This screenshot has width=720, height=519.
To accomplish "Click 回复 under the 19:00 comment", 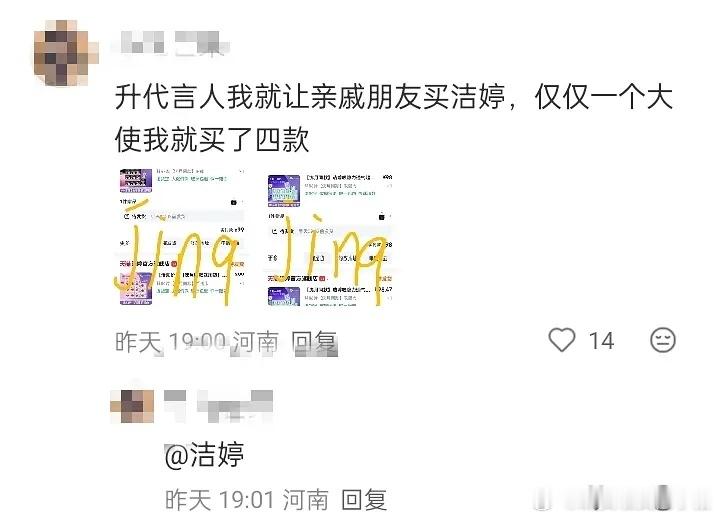I will tap(315, 343).
